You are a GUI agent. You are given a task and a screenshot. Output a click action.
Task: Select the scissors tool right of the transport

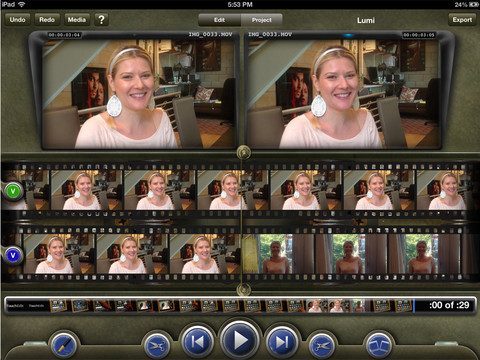(x=322, y=346)
